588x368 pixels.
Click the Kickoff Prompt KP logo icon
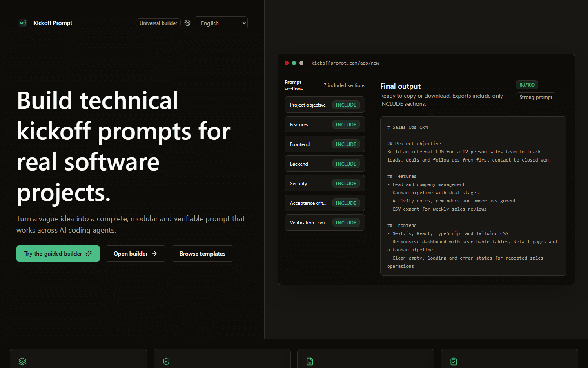tap(23, 23)
